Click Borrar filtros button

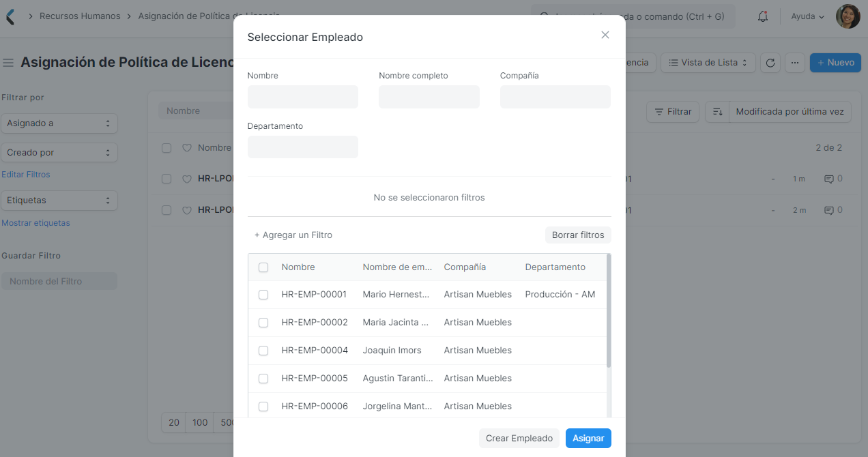[578, 235]
